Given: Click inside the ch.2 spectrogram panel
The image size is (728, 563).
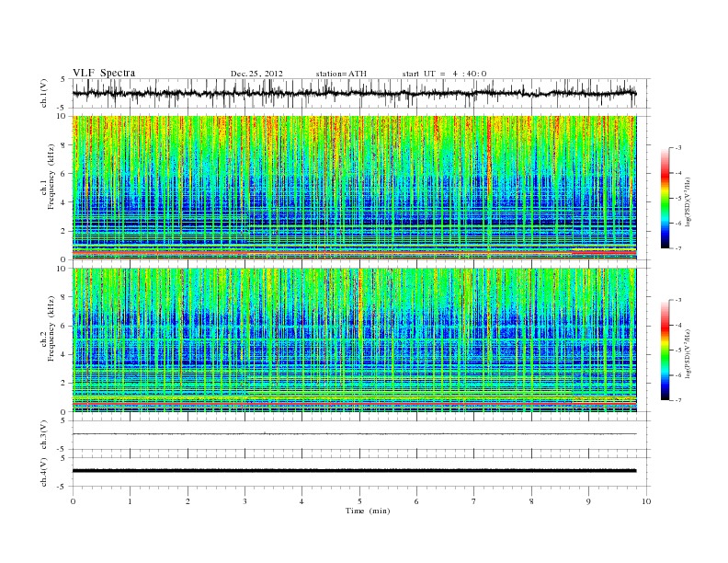Looking at the screenshot, I should click(354, 340).
